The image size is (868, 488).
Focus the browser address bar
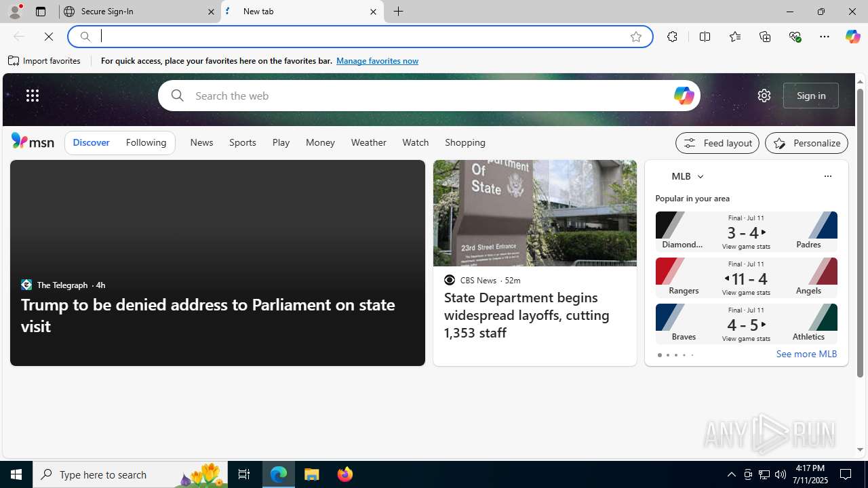(x=359, y=37)
